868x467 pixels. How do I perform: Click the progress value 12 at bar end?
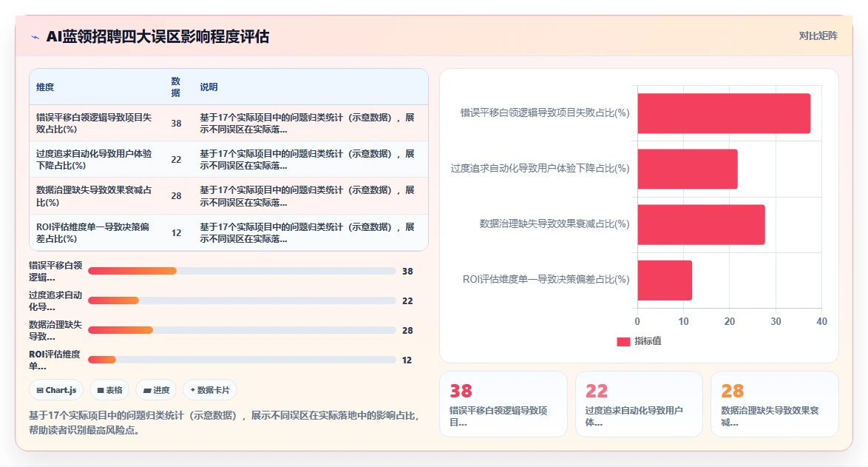click(407, 360)
